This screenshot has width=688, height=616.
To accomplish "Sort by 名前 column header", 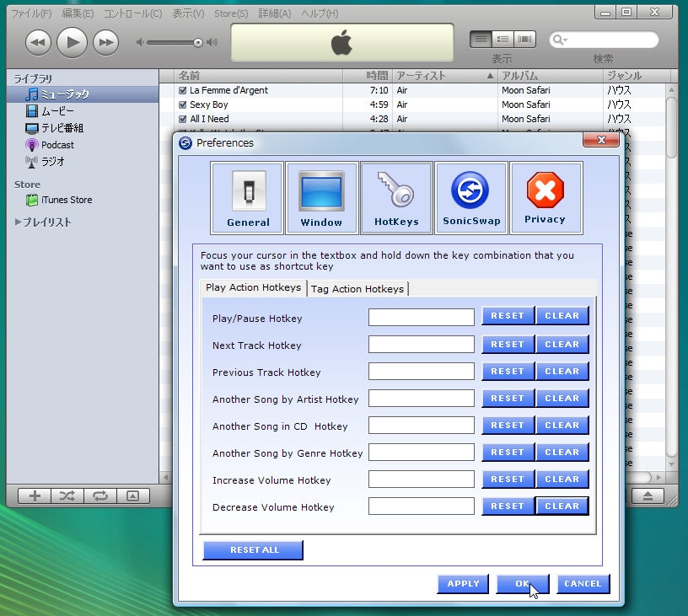I will coord(259,76).
